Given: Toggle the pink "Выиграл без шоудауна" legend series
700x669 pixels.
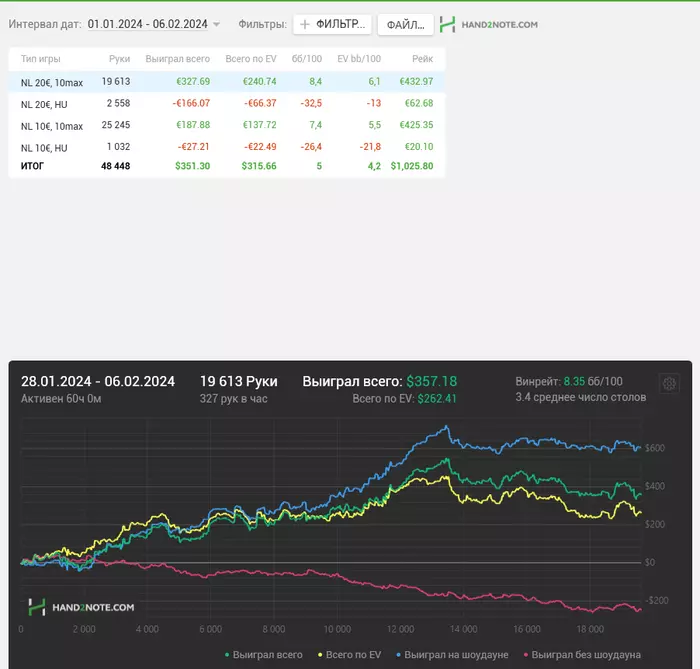Looking at the screenshot, I should pos(582,655).
